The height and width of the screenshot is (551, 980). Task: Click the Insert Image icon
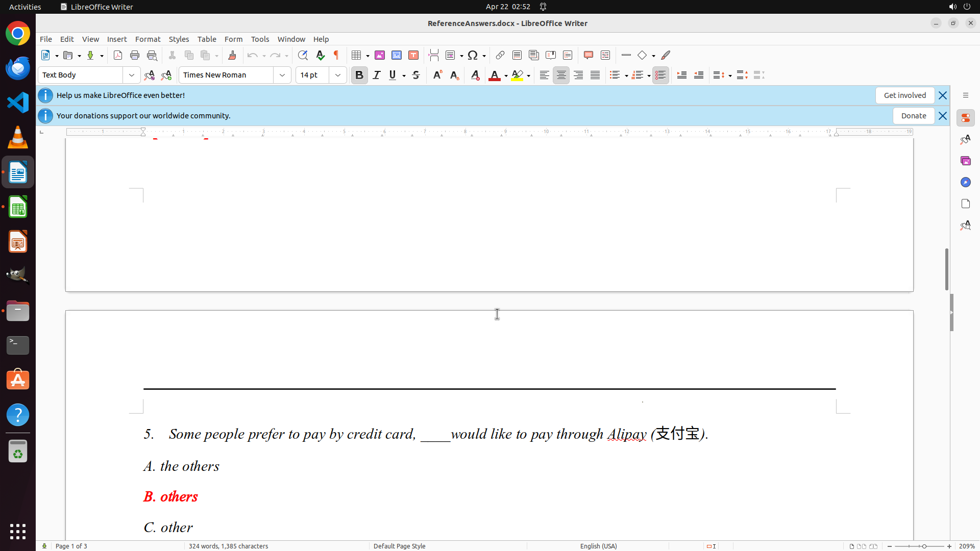point(380,55)
